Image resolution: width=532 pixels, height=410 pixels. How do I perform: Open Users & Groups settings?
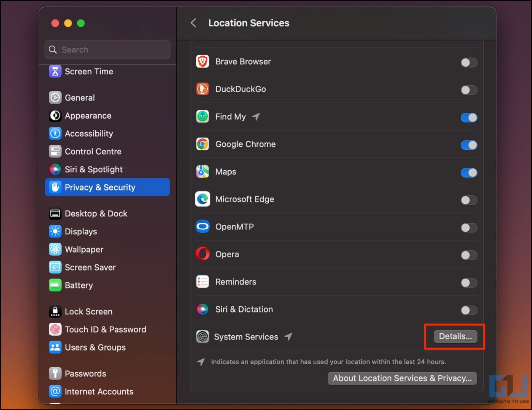107,347
